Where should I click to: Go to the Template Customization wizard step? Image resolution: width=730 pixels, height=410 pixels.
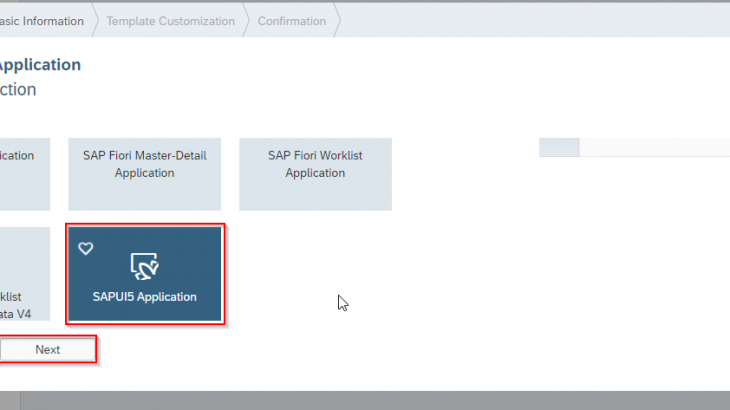(170, 21)
